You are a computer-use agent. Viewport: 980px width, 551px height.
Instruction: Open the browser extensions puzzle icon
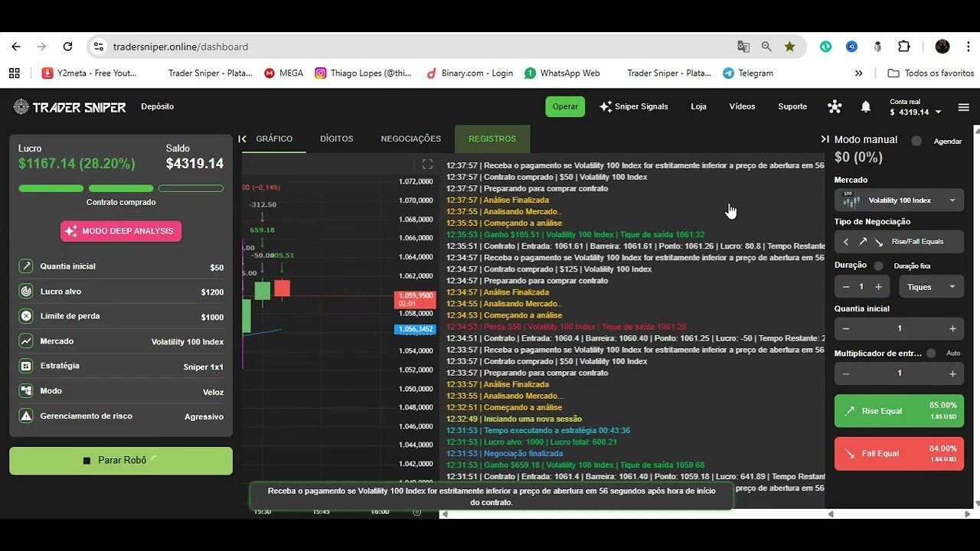[903, 47]
